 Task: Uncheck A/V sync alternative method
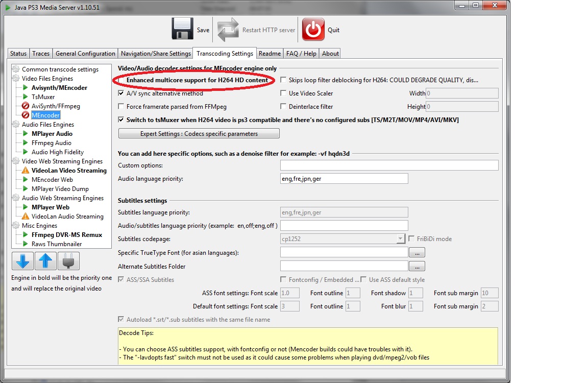tap(121, 93)
